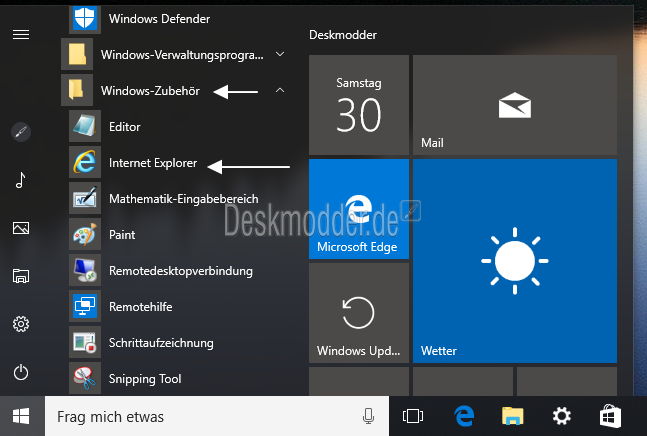This screenshot has height=436, width=647.
Task: Click the Power icon in Start sidebar
Action: pyautogui.click(x=21, y=372)
